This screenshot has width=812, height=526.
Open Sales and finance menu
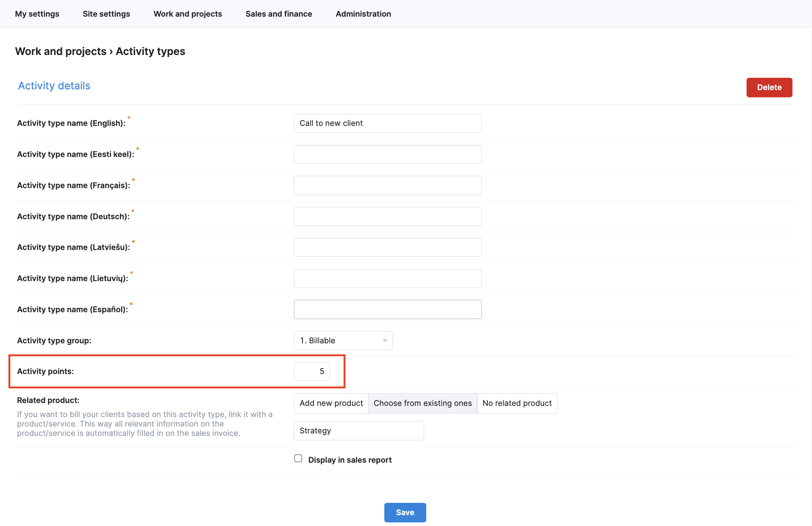pyautogui.click(x=279, y=14)
